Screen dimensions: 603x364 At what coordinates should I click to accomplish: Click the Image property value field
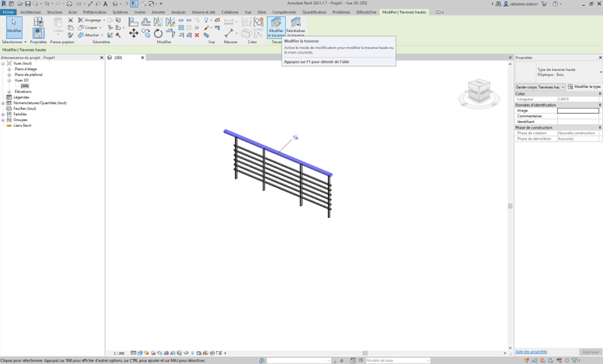click(x=578, y=110)
